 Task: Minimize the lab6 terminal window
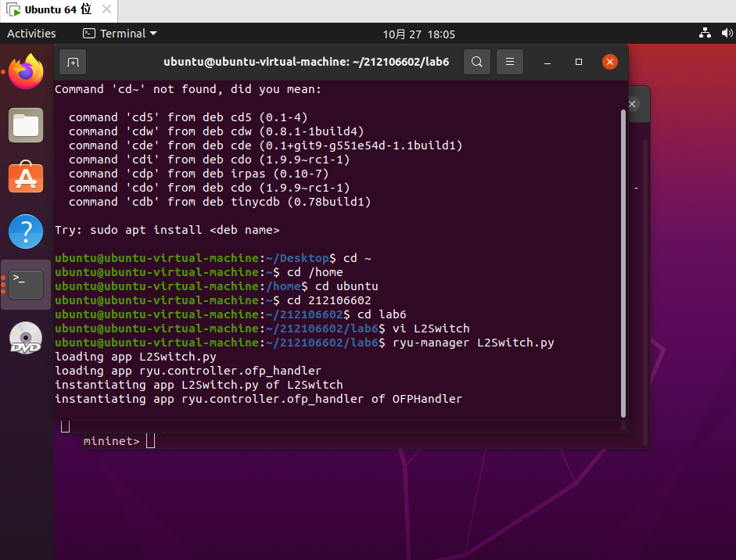coord(548,62)
